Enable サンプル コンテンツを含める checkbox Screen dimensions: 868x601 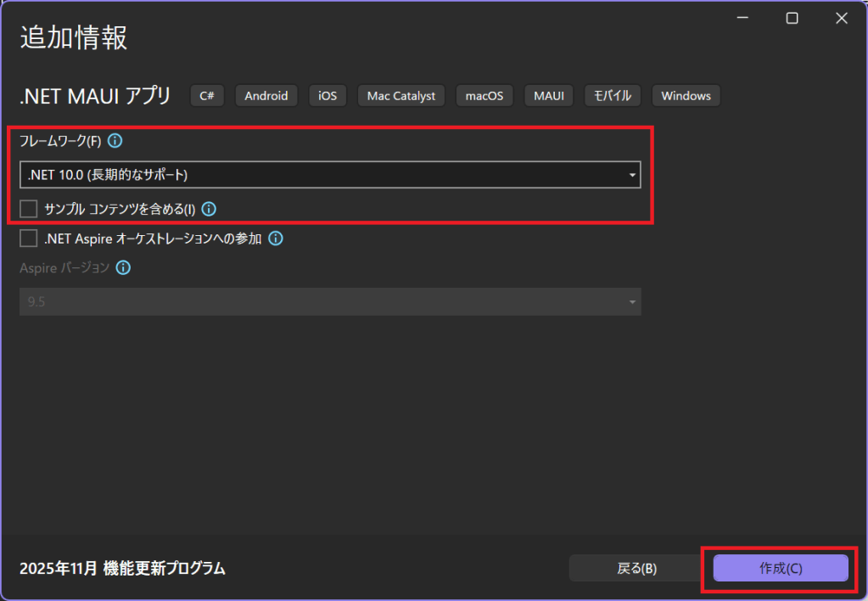(x=29, y=209)
